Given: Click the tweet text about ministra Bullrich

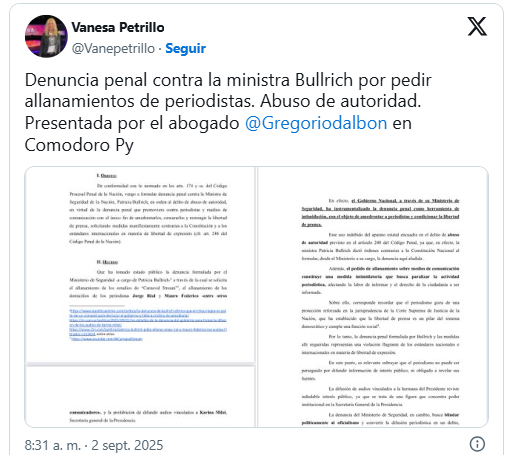Looking at the screenshot, I should 228,112.
